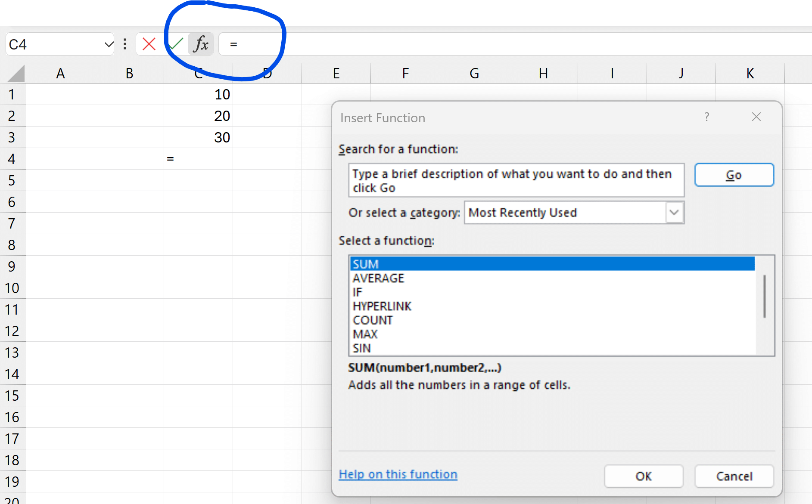Select AVERAGE from the function list

point(378,278)
